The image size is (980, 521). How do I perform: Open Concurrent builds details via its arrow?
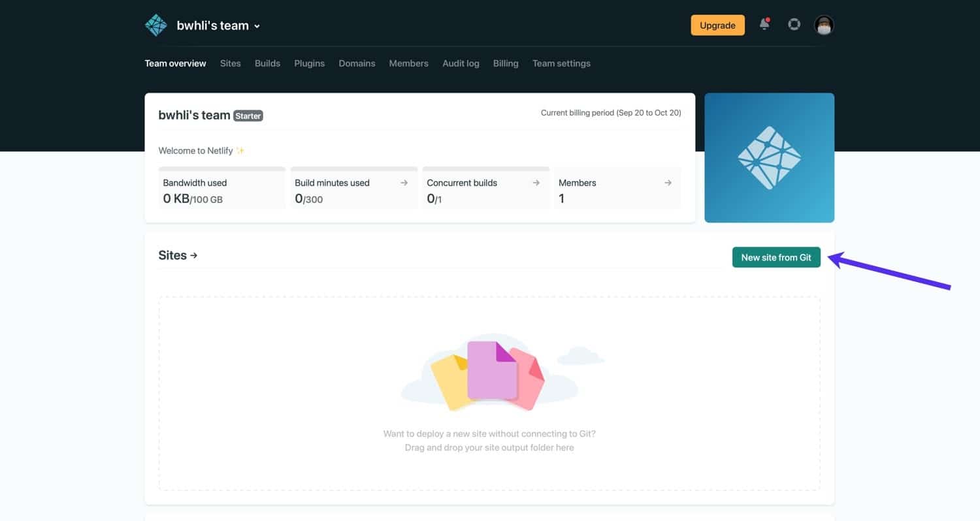pos(537,183)
